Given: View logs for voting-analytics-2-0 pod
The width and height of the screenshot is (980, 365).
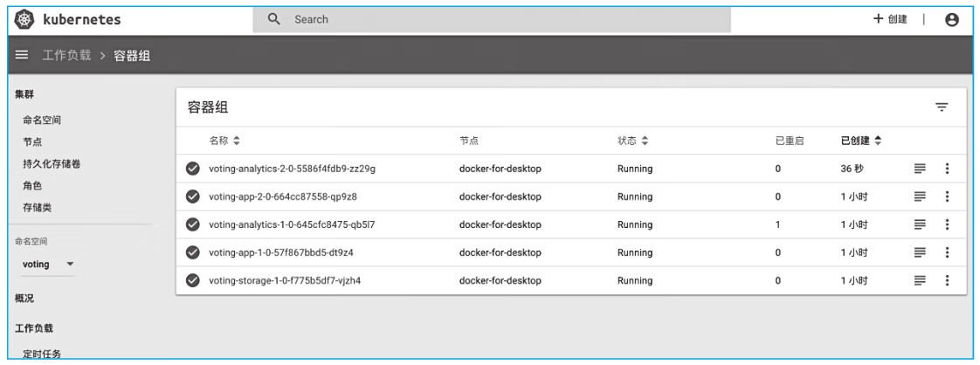Looking at the screenshot, I should click(919, 169).
